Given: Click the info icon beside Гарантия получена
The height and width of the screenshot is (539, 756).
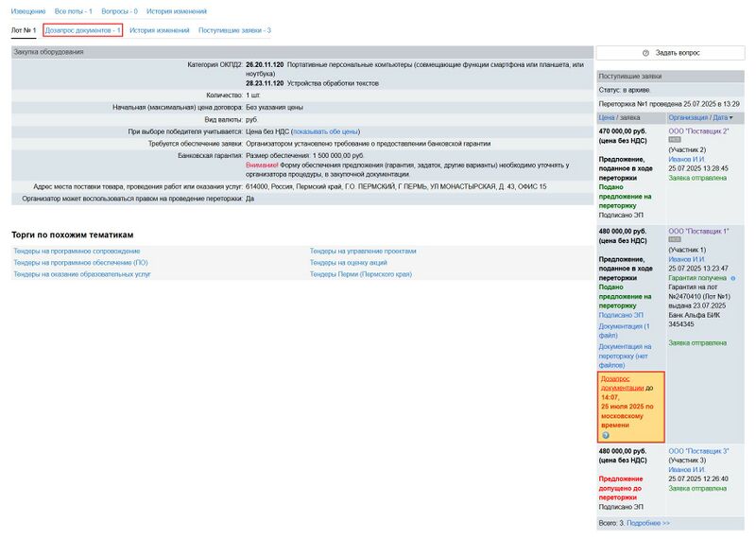Looking at the screenshot, I should pos(733,279).
